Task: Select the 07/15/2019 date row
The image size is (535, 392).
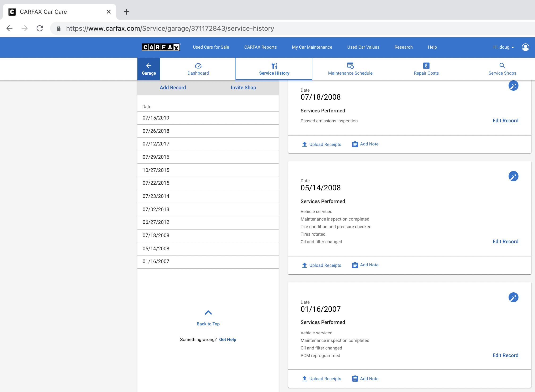Action: pyautogui.click(x=208, y=118)
